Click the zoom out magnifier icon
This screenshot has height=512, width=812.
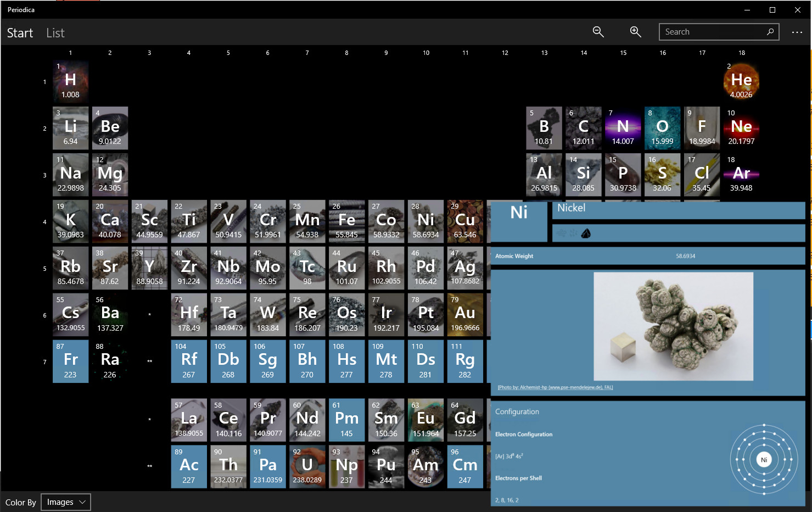tap(598, 32)
